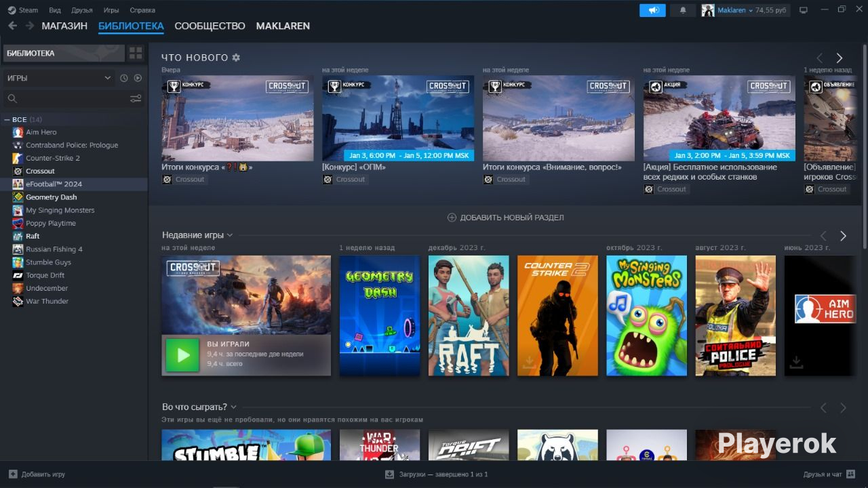This screenshot has height=488, width=868.
Task: Click the green play button for Crossout
Action: [182, 354]
